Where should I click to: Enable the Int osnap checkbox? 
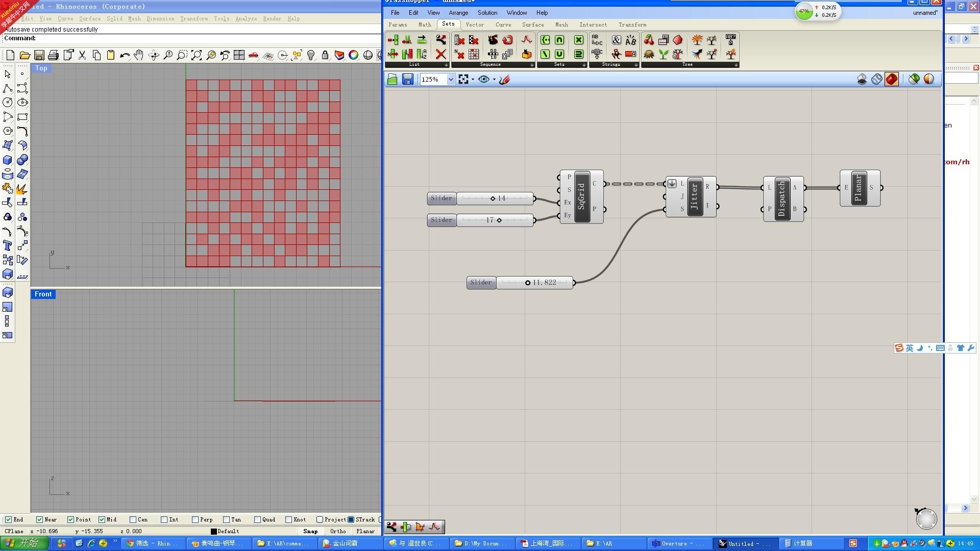point(164,519)
